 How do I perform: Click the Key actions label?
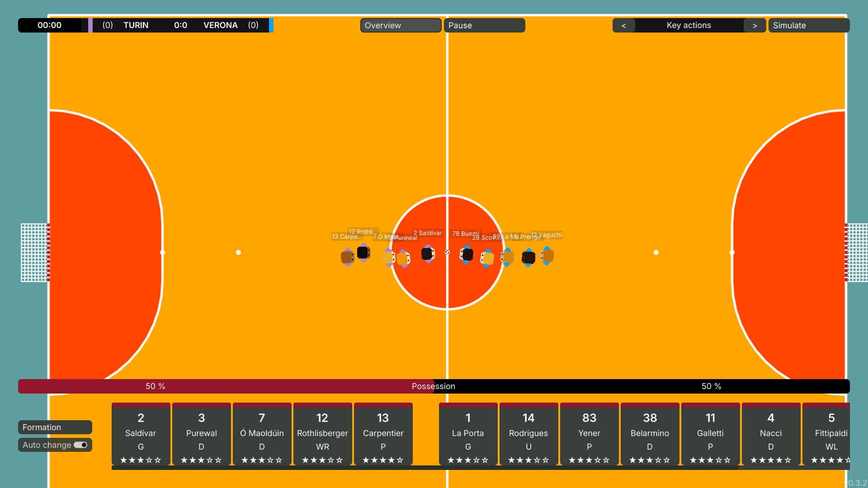click(x=688, y=25)
